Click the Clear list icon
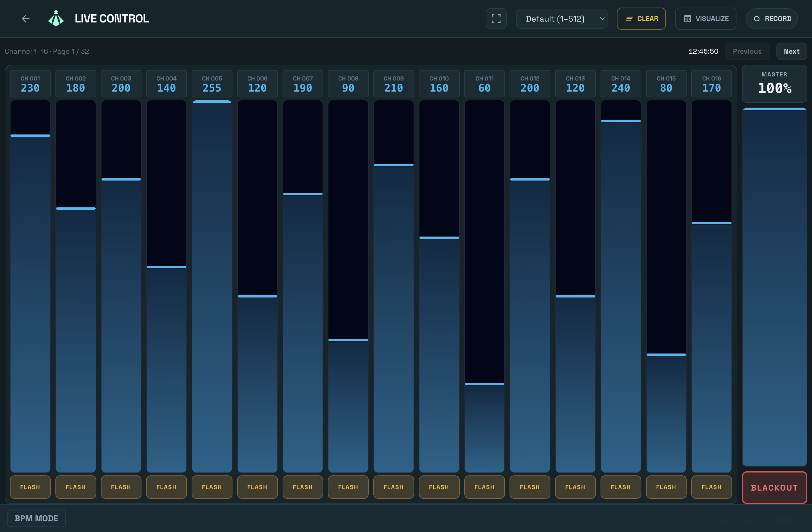812x532 pixels. click(629, 19)
